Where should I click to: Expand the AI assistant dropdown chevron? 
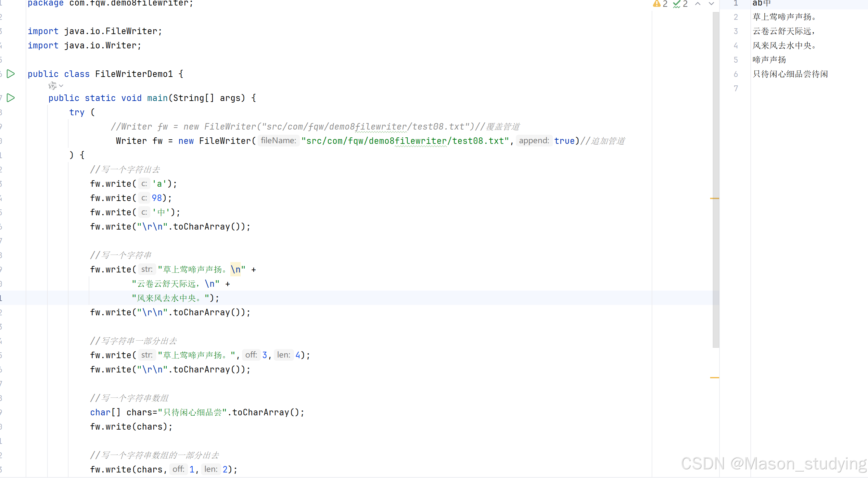(61, 86)
